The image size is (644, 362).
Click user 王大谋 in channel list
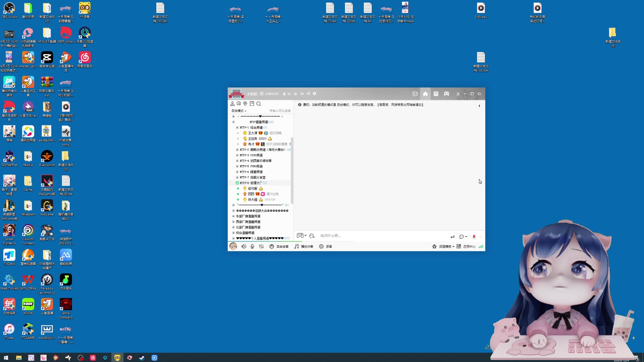253,133
